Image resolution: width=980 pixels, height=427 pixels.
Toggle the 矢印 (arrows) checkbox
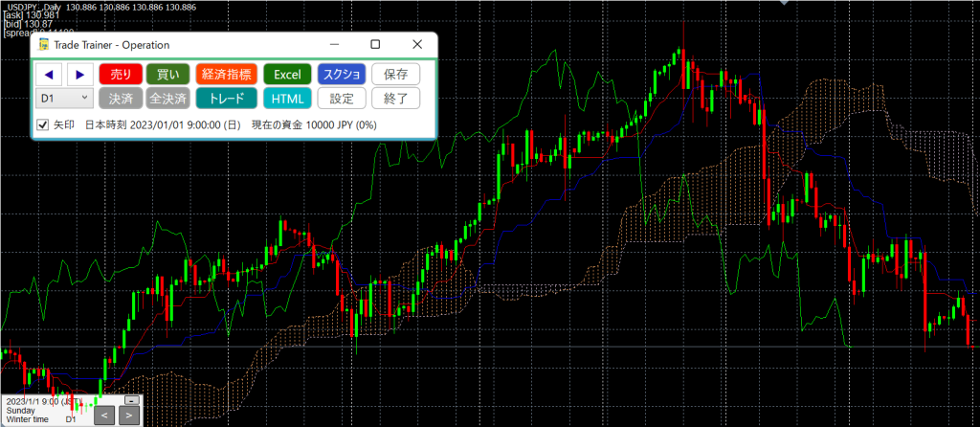pyautogui.click(x=43, y=124)
